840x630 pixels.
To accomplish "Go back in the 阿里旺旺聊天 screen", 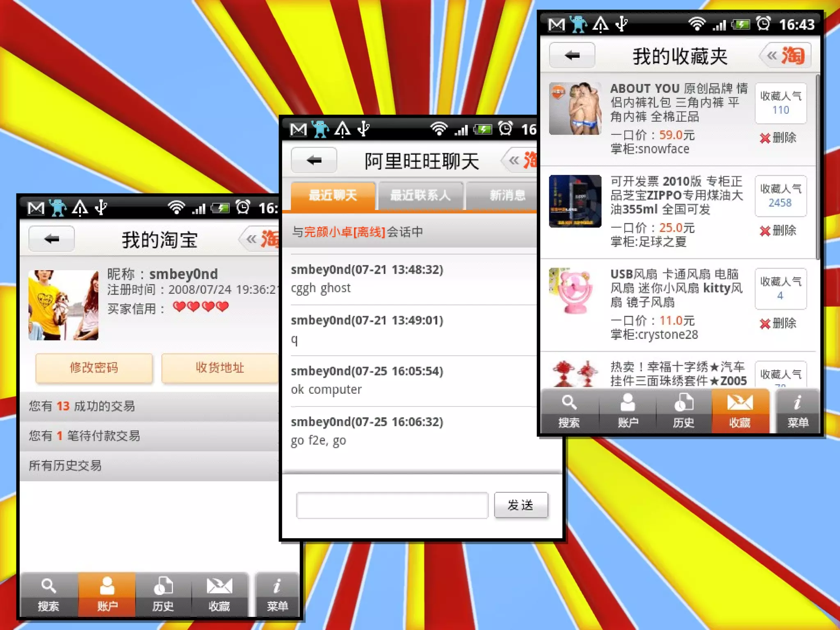I will click(314, 160).
